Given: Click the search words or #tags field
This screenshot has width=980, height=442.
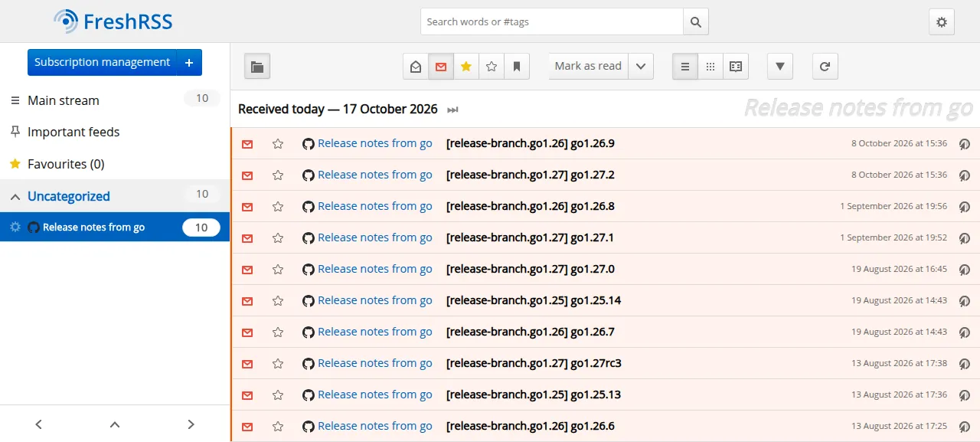Looking at the screenshot, I should 552,21.
